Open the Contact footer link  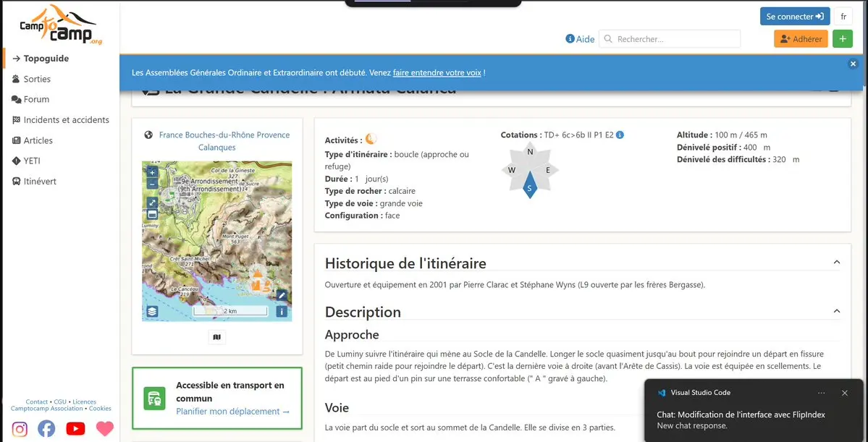[x=36, y=401]
